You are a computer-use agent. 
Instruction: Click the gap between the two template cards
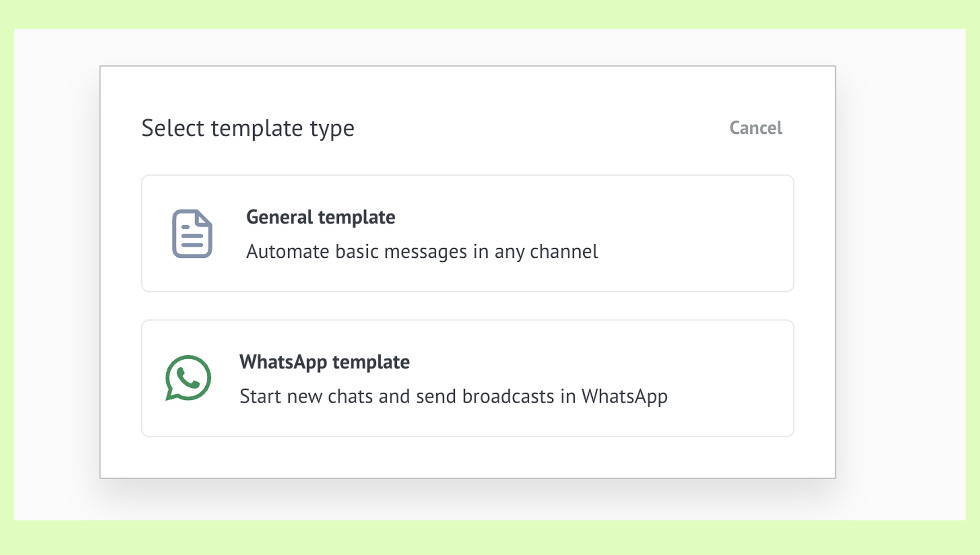(468, 306)
